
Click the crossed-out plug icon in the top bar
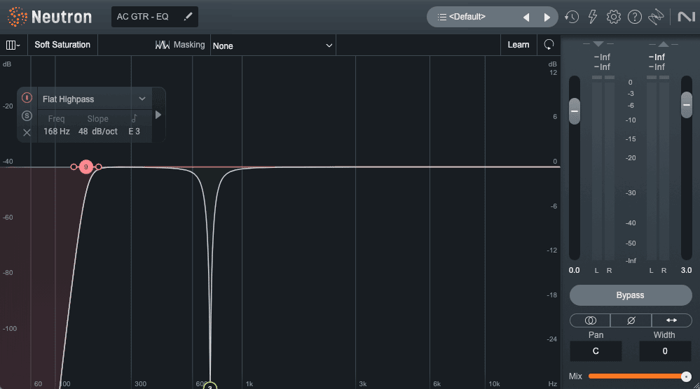656,17
